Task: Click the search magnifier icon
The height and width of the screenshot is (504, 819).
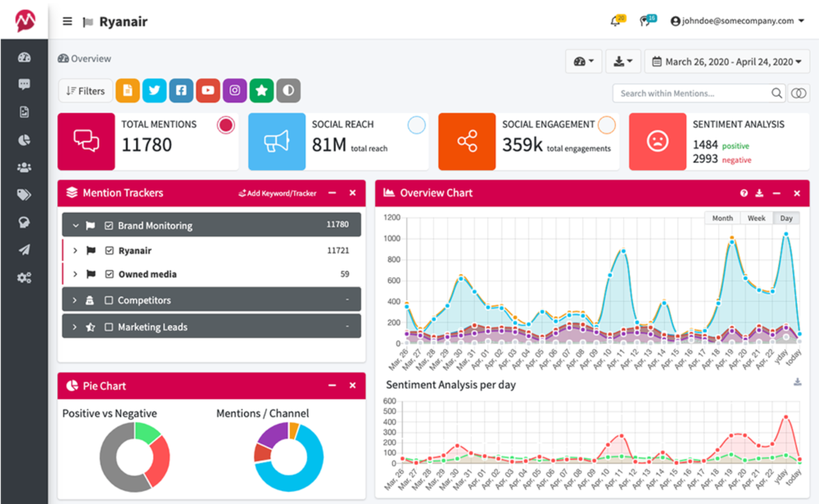Action: 777,93
